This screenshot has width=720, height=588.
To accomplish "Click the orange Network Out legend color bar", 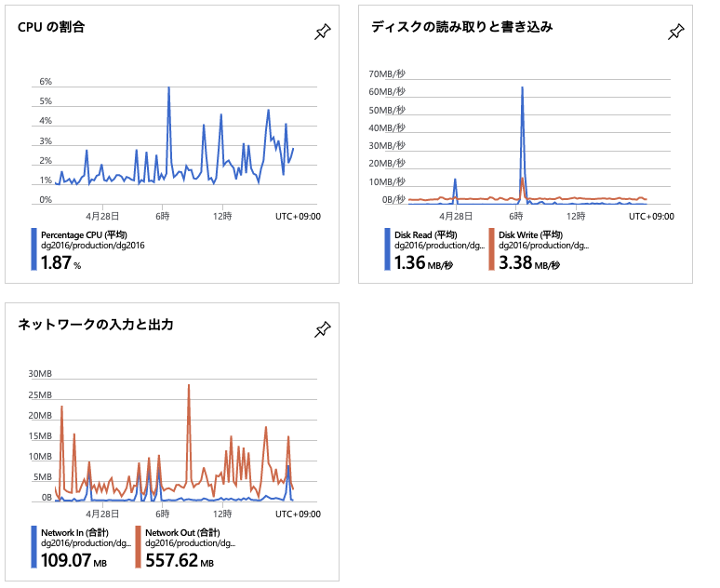I will pos(139,546).
